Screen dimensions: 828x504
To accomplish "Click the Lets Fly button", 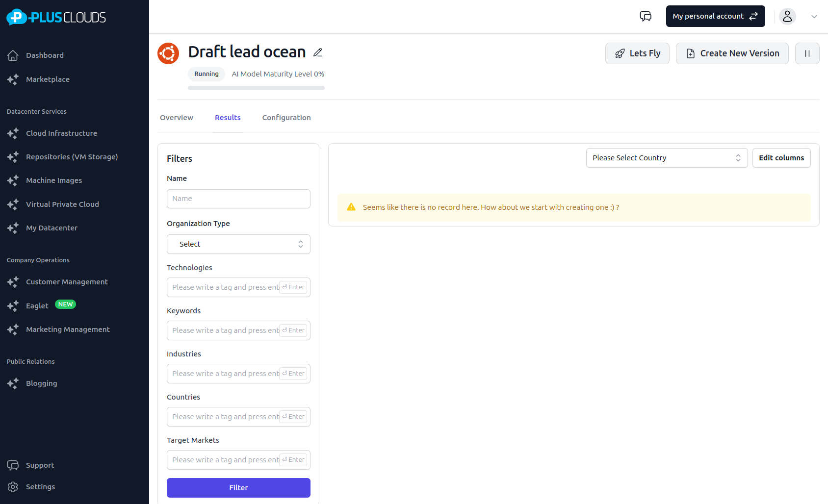I will point(637,53).
